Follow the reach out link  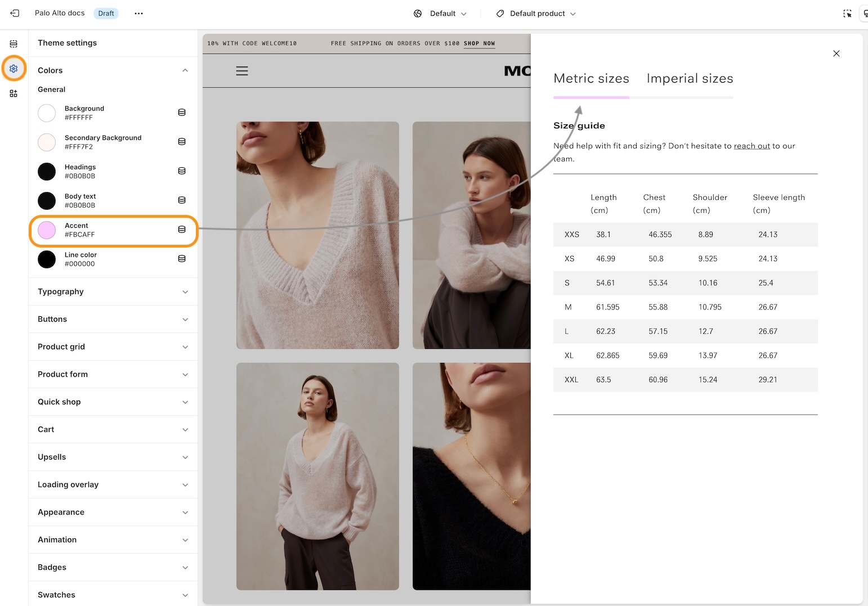point(751,146)
